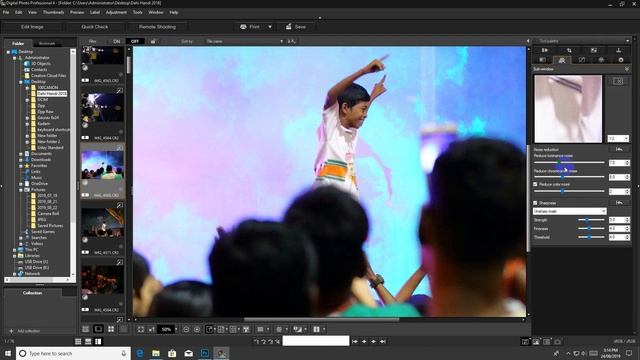Open the File menu
This screenshot has height=360, width=640.
6,13
